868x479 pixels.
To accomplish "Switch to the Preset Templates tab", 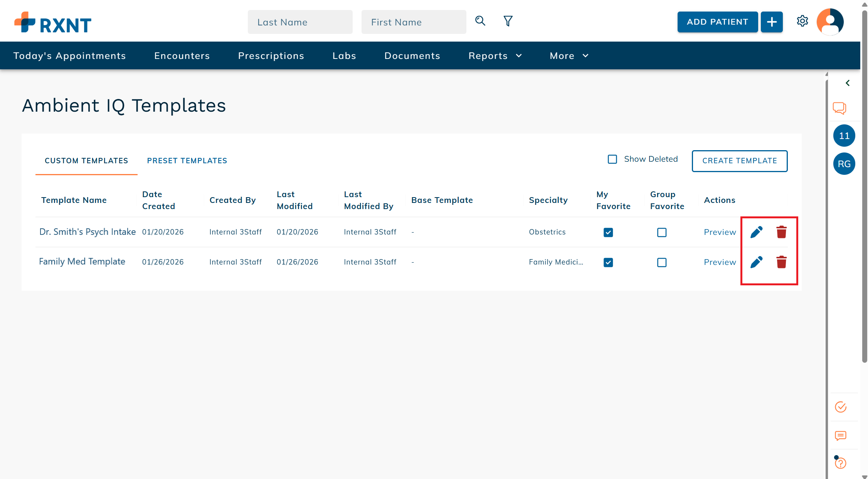I will [x=187, y=161].
